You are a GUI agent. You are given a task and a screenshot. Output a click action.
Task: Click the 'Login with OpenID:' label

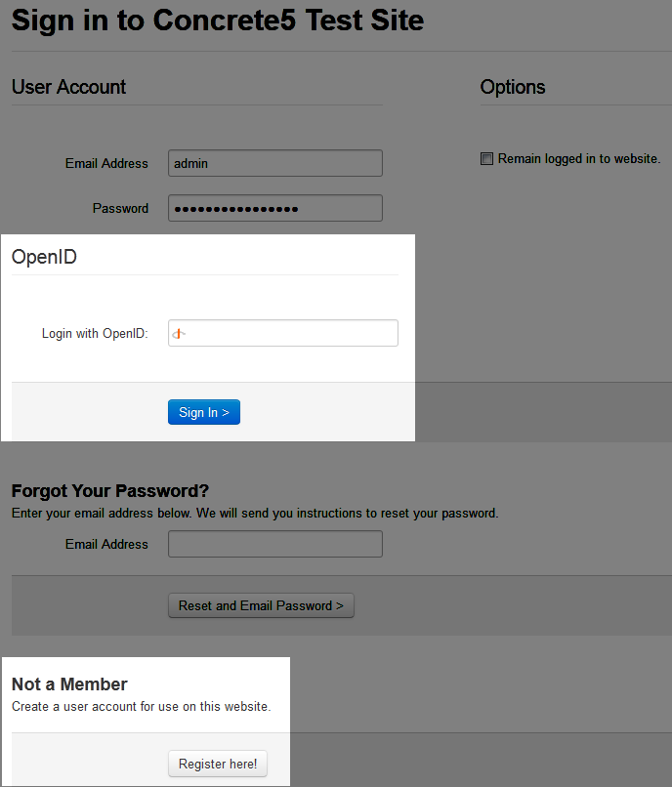point(95,334)
